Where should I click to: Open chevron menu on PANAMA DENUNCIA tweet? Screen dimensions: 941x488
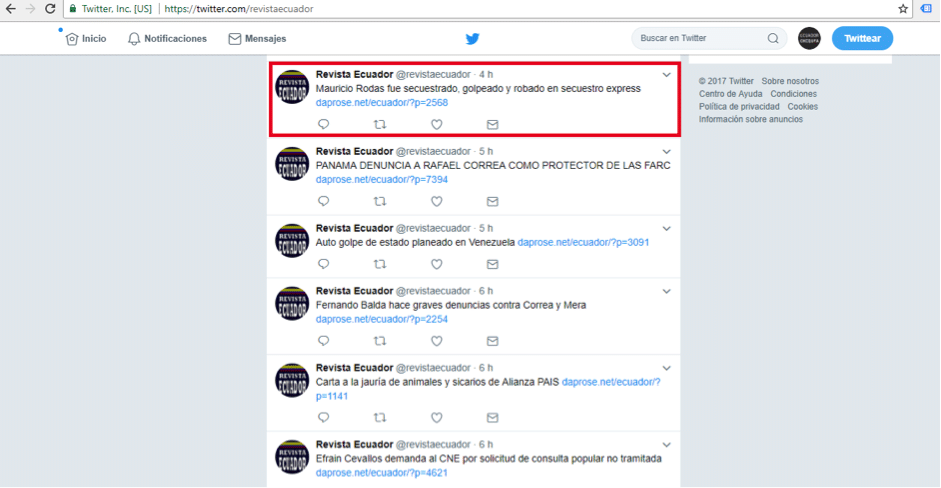tap(667, 152)
